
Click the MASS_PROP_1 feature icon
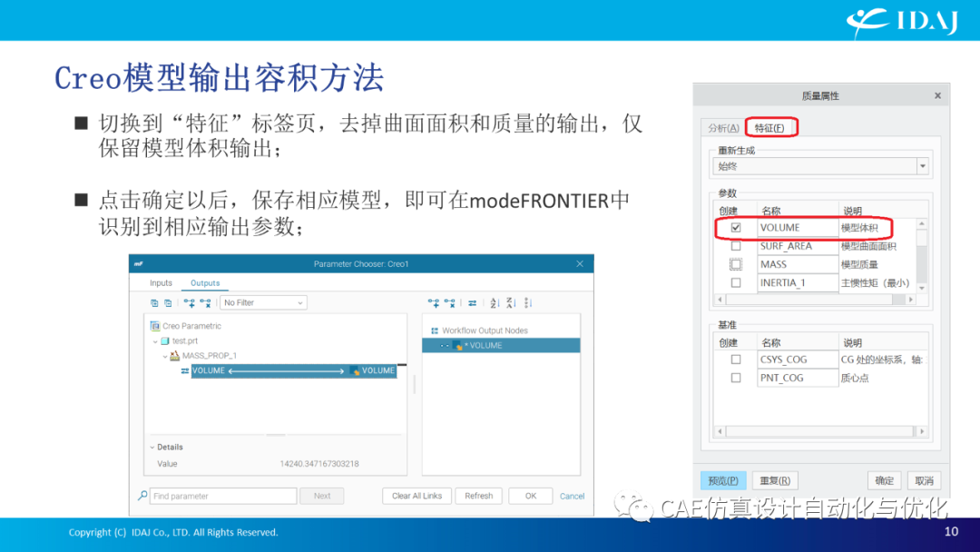pos(175,356)
